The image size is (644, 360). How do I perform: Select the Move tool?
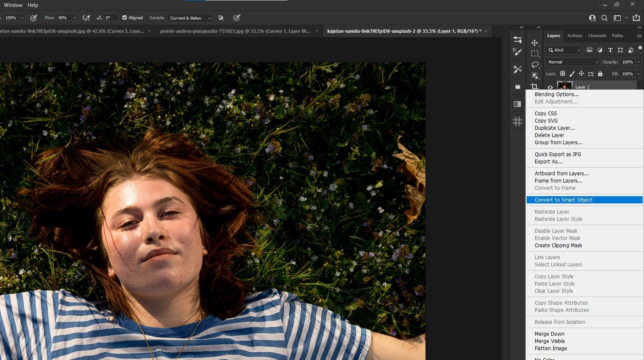click(535, 43)
